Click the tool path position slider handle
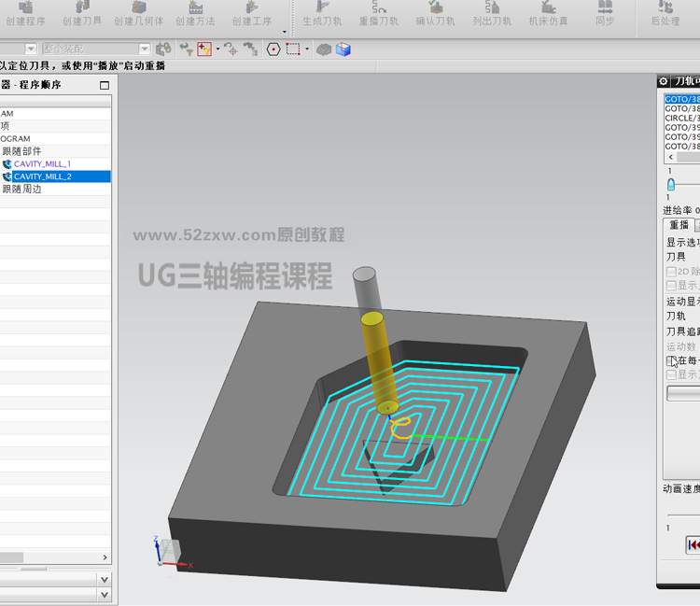 [671, 185]
